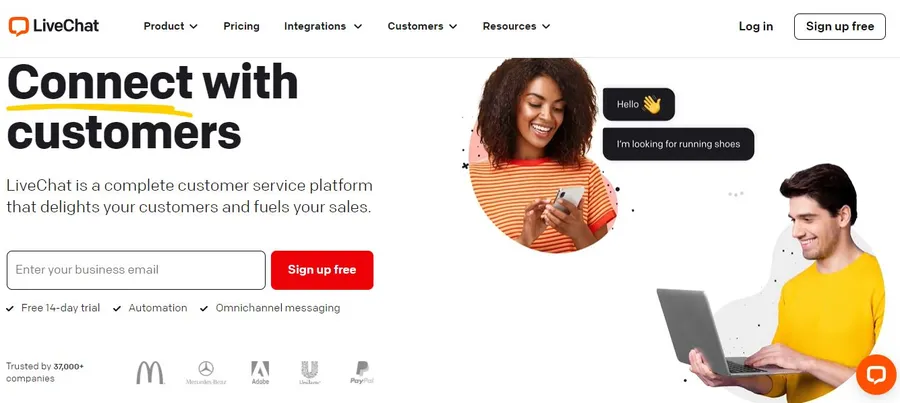Click the Log in link

(755, 26)
